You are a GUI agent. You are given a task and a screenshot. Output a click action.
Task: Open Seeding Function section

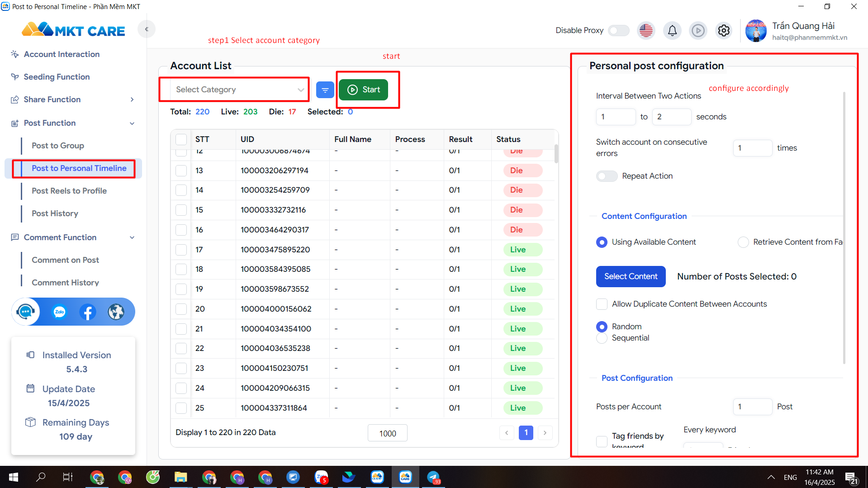click(57, 77)
